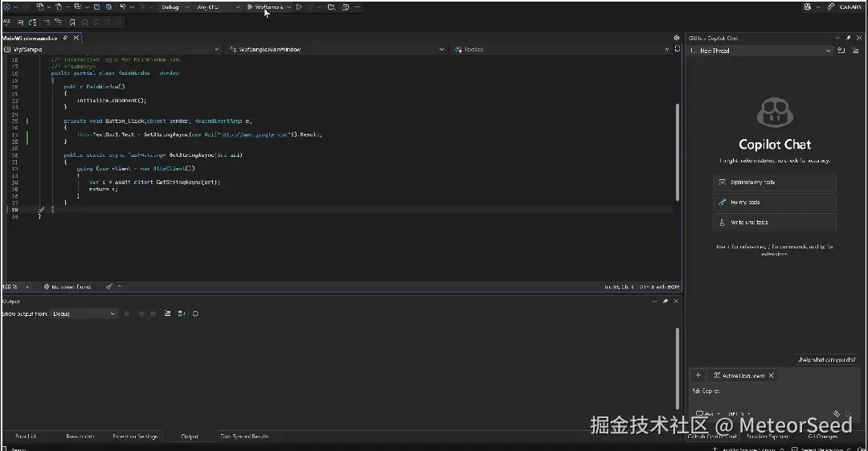Click the screwdriver quick actions icon at line 38
Viewport: 868px width, 451px height.
41,210
